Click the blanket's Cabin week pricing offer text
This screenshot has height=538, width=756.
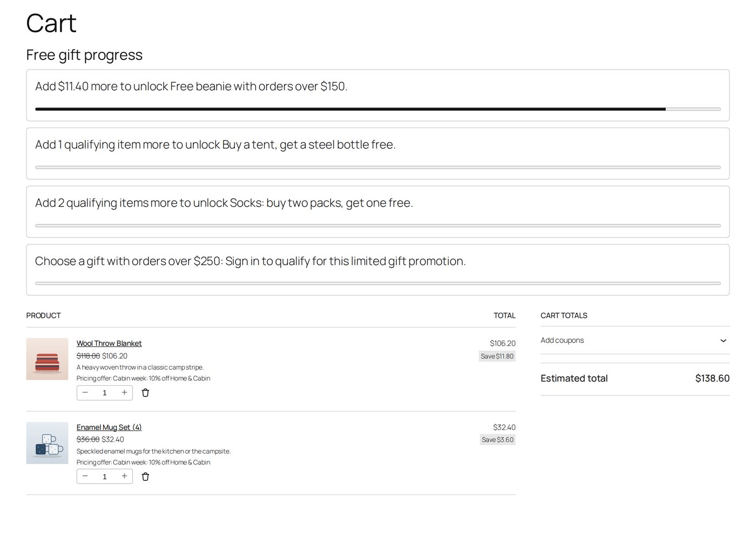point(144,378)
